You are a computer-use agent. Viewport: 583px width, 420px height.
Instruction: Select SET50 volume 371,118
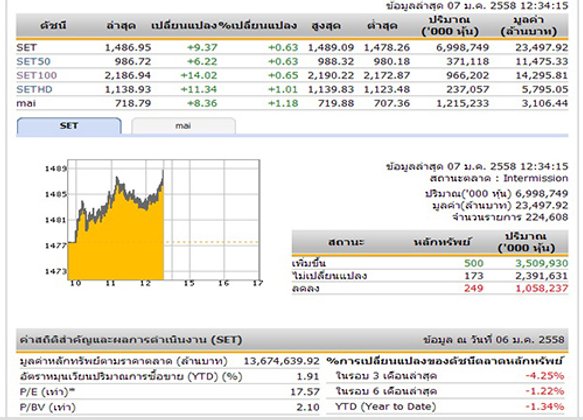(x=468, y=61)
